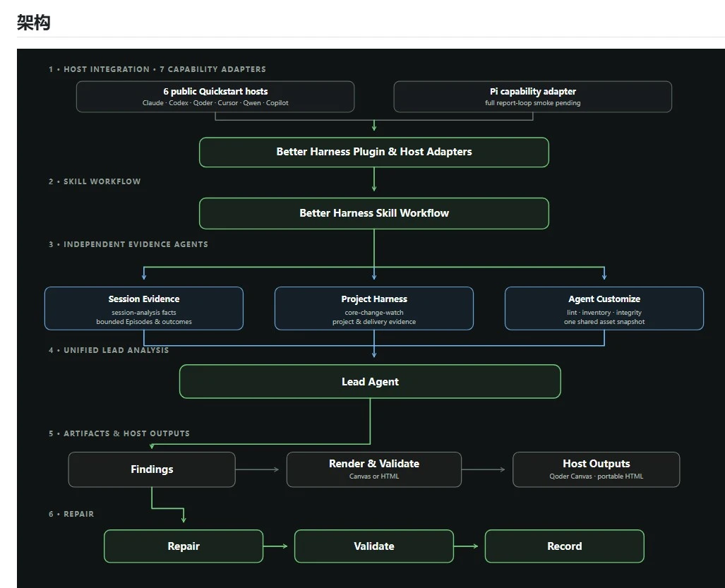This screenshot has width=725, height=588.
Task: Click 'Qoder Canvas · portable HTML' subtitle
Action: tap(596, 476)
